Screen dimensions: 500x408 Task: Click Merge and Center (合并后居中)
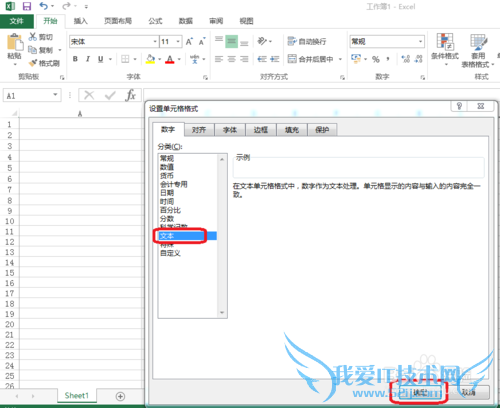point(311,59)
